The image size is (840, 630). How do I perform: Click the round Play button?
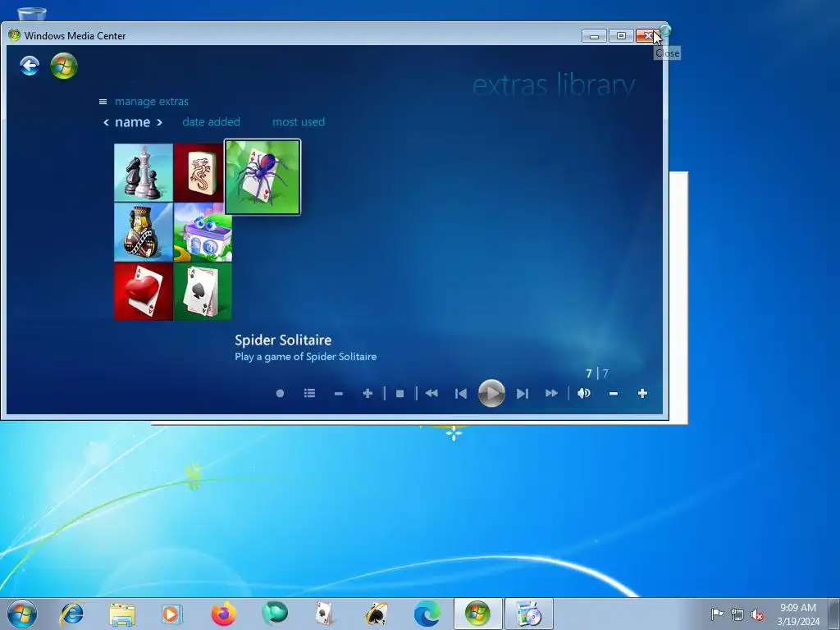coord(491,393)
